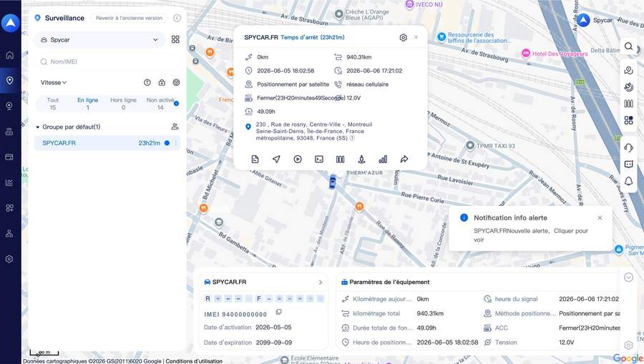Select SPYCAR.FR in the device list
This screenshot has height=364, width=644.
click(x=107, y=143)
